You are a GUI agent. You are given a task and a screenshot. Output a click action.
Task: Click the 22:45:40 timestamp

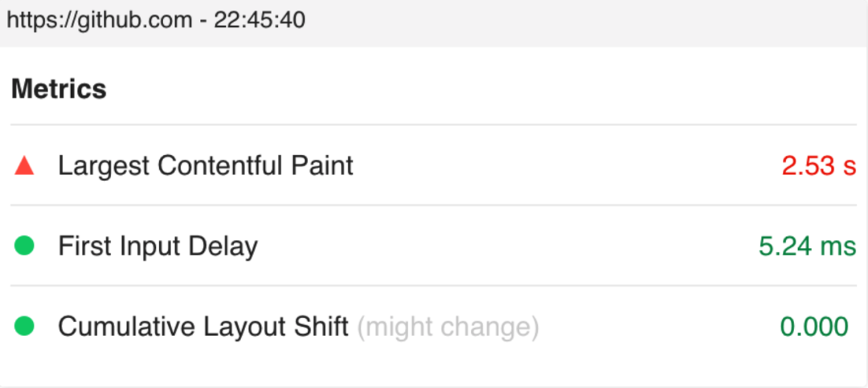click(x=259, y=19)
